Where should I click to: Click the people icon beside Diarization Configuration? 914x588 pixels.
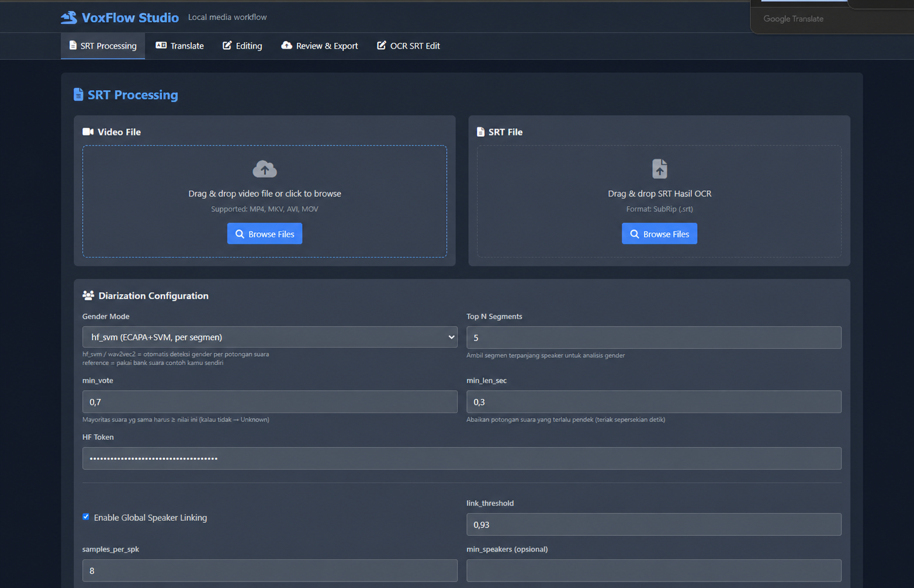click(88, 295)
